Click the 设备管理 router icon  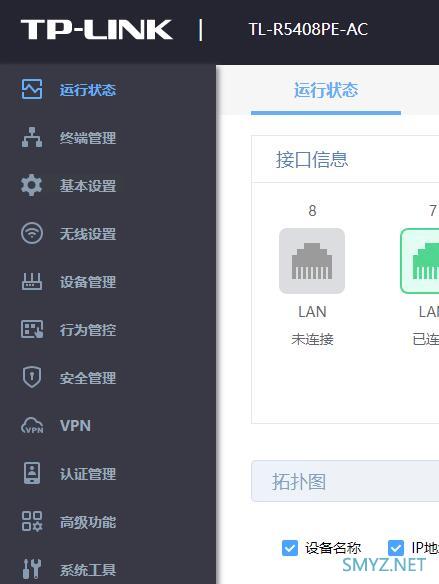32,281
